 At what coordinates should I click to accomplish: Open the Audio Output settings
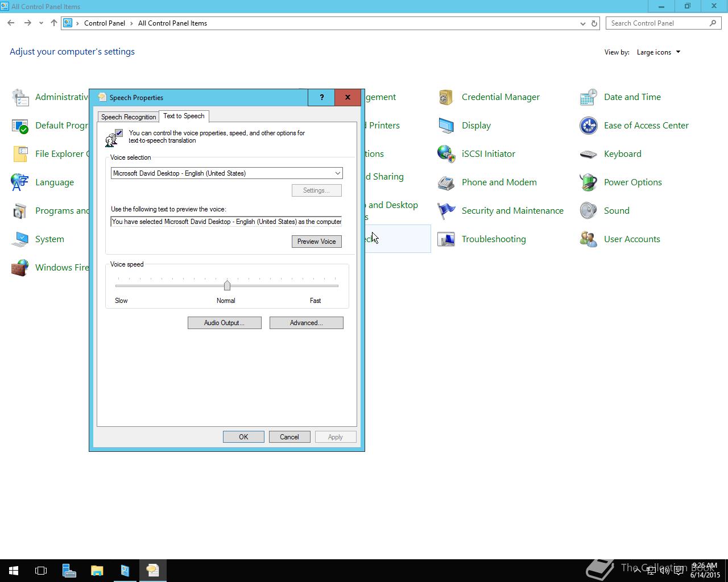click(x=225, y=323)
